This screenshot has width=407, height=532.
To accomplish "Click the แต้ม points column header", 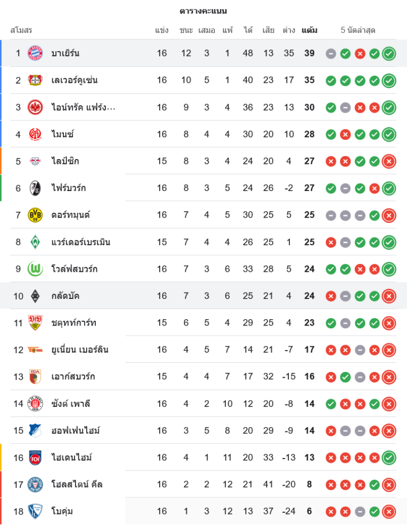I will [309, 30].
